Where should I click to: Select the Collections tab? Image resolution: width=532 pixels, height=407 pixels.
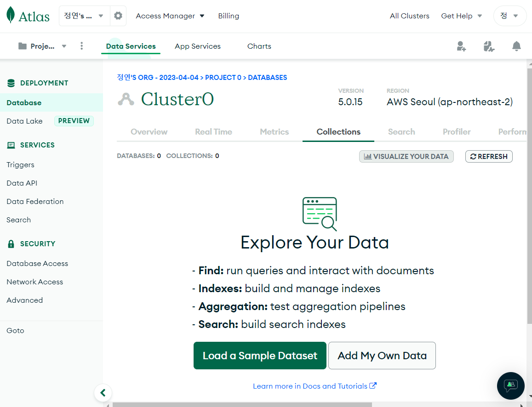[x=338, y=132]
